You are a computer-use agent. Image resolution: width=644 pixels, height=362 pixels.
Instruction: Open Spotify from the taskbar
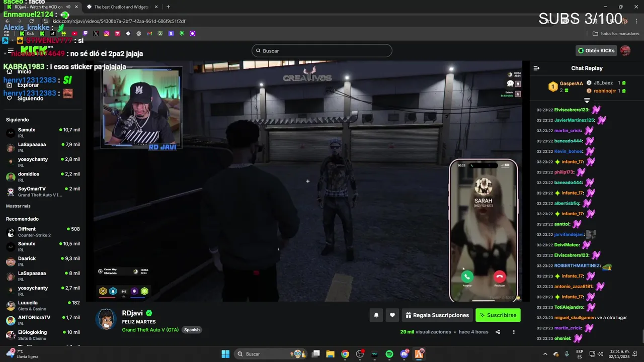coord(389,354)
